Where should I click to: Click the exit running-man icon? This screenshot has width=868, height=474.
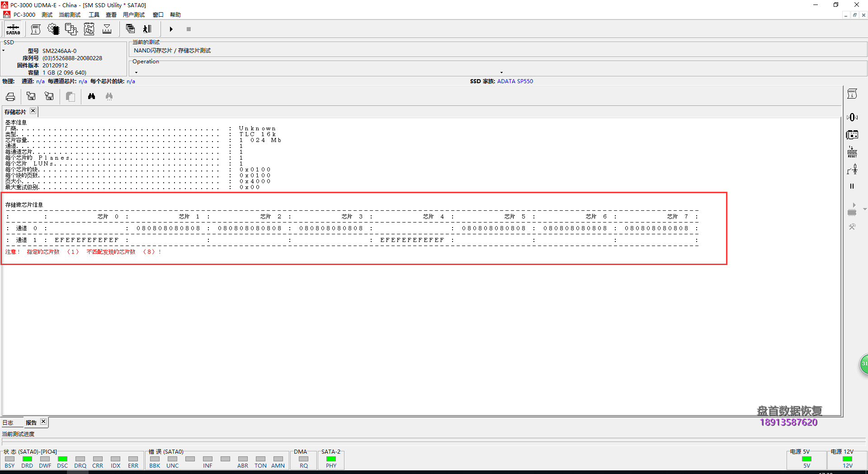coord(147,29)
